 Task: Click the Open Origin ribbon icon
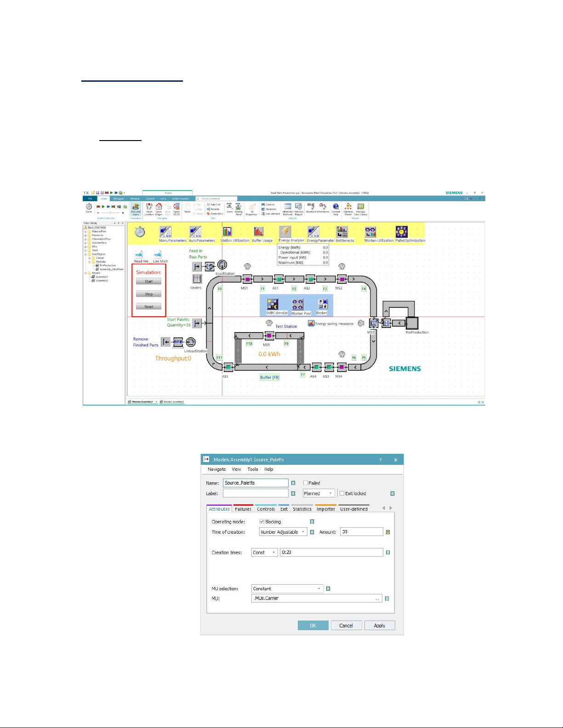click(x=159, y=207)
